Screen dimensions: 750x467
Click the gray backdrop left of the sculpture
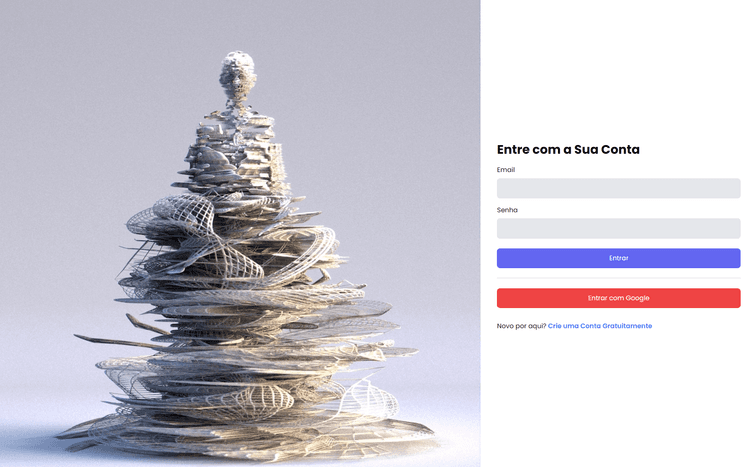[x=72, y=167]
